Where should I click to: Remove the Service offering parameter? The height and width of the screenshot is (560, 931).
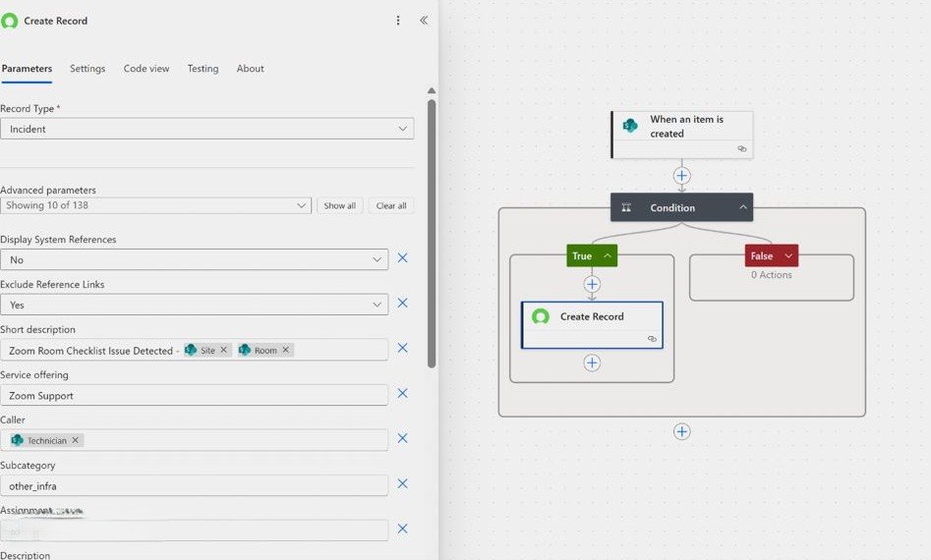pyautogui.click(x=402, y=393)
